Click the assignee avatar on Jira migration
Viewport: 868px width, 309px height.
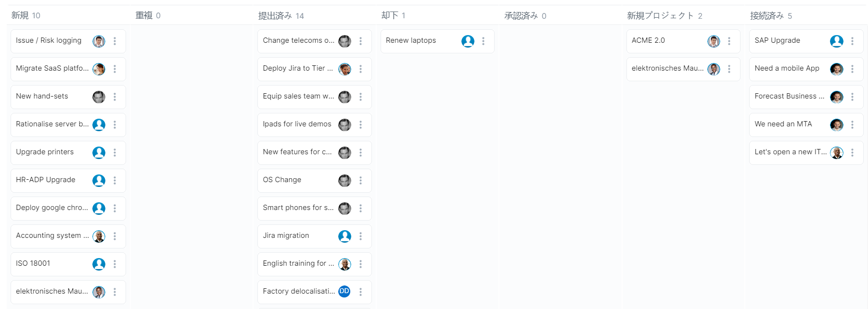[x=345, y=236]
